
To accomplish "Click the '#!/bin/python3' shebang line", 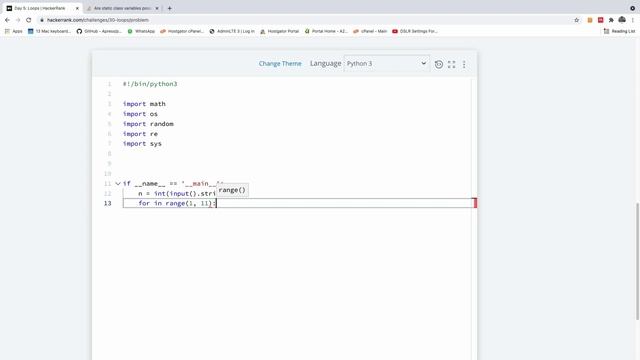I will 150,84.
